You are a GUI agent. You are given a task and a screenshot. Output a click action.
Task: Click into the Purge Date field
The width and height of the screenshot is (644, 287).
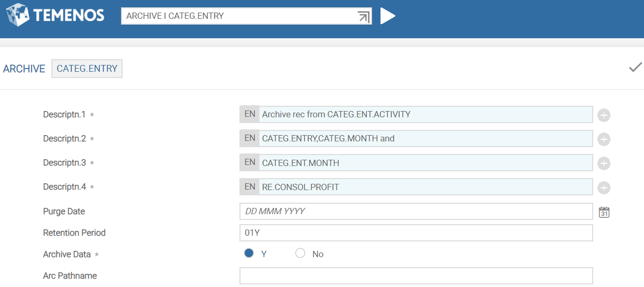[x=416, y=212]
